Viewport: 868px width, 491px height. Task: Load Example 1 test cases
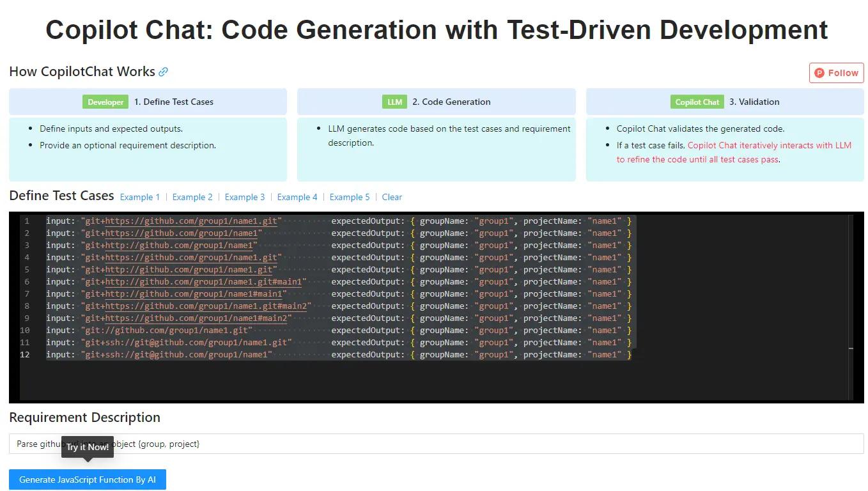point(140,197)
